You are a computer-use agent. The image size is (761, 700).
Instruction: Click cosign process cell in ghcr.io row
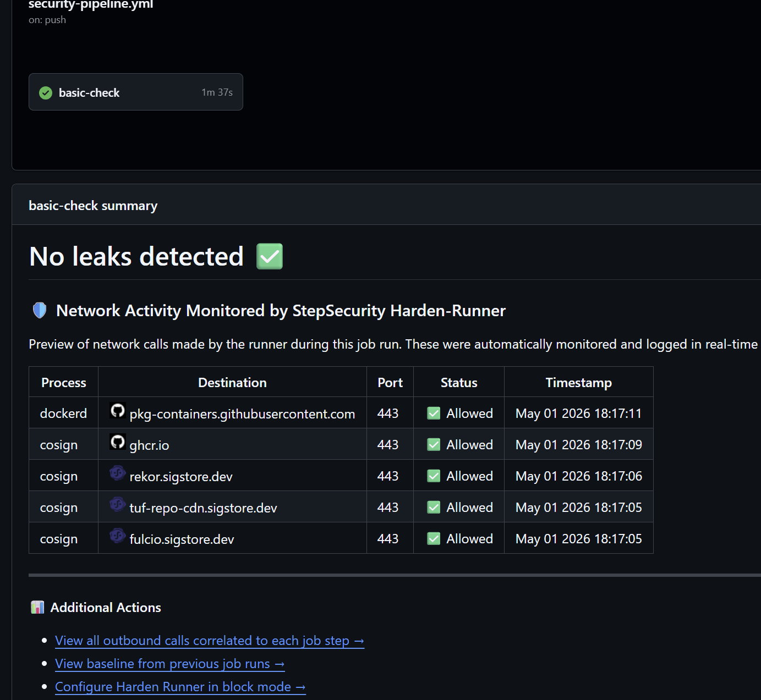tap(64, 444)
